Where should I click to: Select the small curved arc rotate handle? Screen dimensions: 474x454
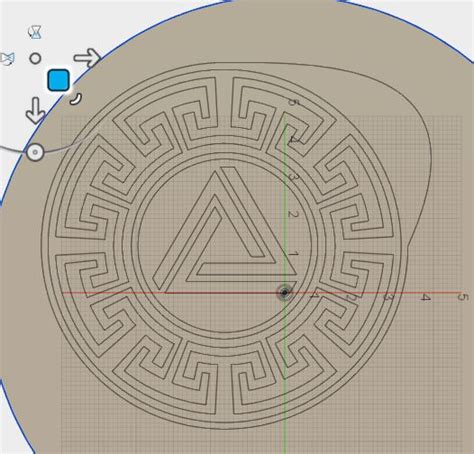pos(76,99)
